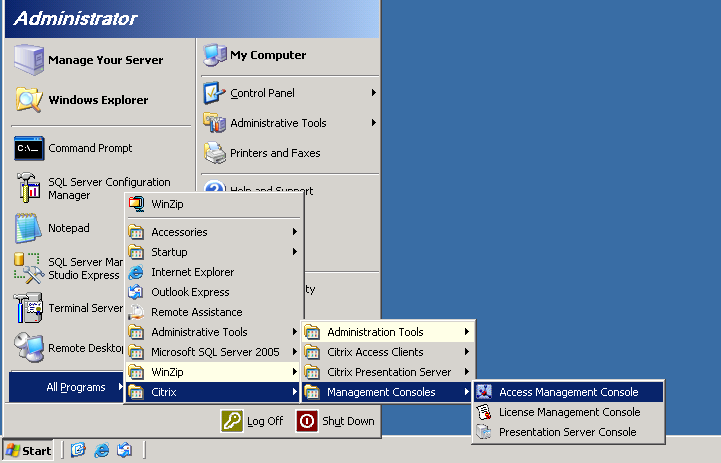Click the Command Prompt text label
Viewport: 721px width, 463px height.
click(90, 148)
